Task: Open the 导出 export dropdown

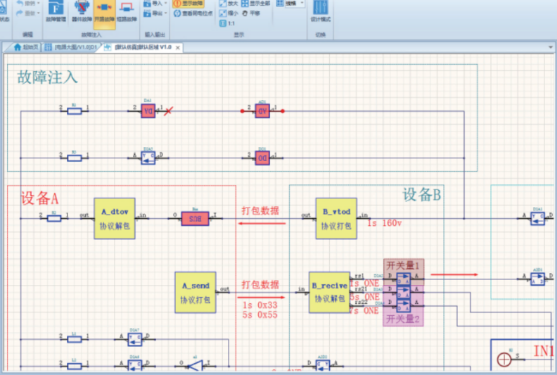Action: click(155, 13)
